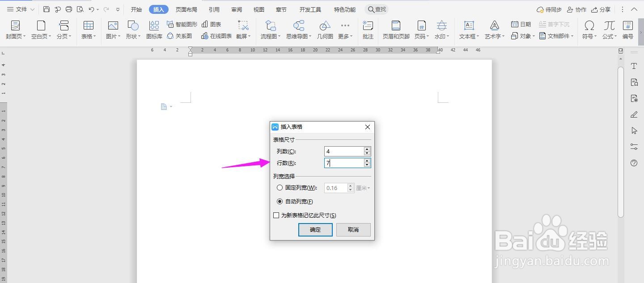644x283 pixels.
Task: Click the 取消 button
Action: (353, 230)
